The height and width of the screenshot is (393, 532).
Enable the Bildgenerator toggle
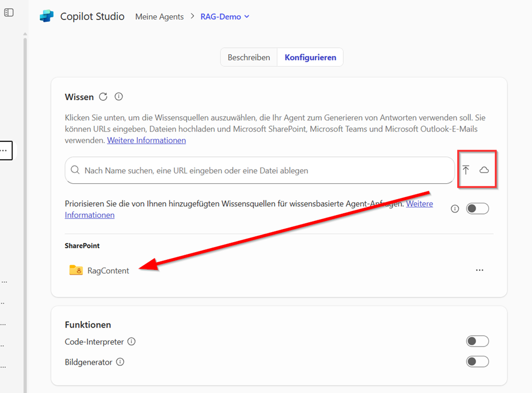(477, 361)
